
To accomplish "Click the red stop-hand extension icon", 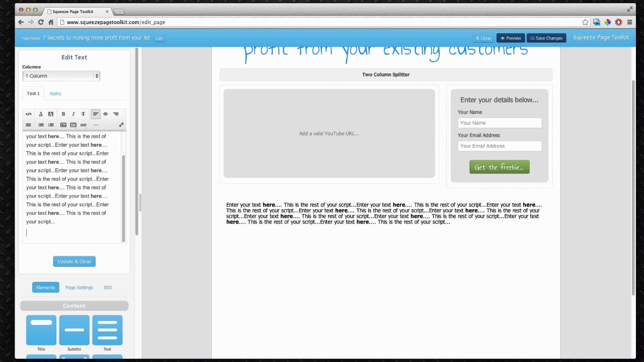I will tap(619, 22).
